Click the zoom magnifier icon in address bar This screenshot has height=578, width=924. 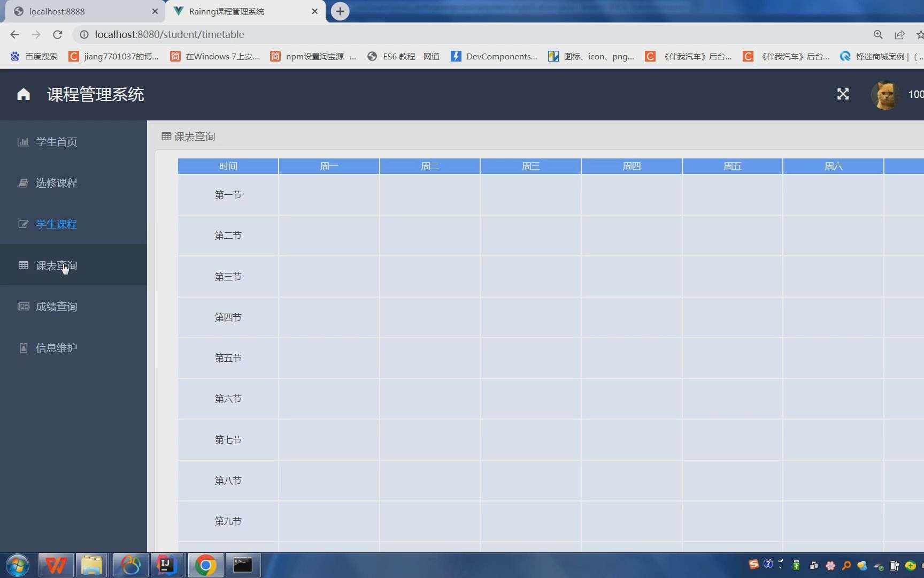[879, 34]
